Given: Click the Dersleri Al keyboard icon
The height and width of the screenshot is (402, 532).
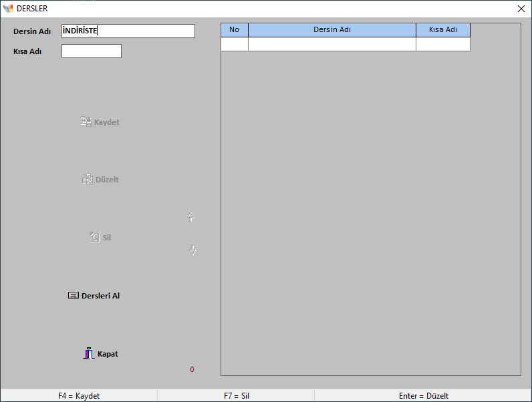Looking at the screenshot, I should tap(74, 296).
